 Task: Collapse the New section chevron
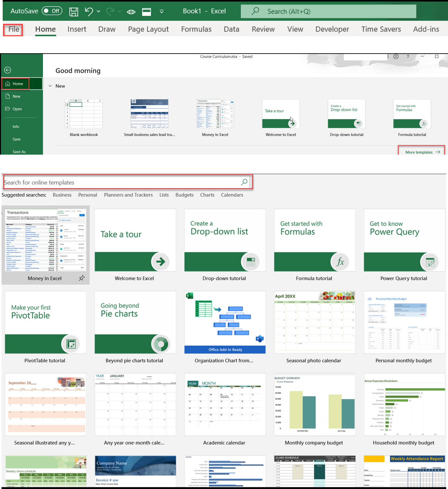(50, 86)
